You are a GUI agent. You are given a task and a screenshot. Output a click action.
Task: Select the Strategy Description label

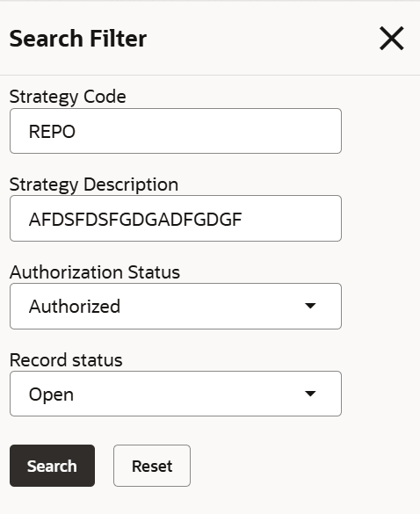[x=94, y=185]
